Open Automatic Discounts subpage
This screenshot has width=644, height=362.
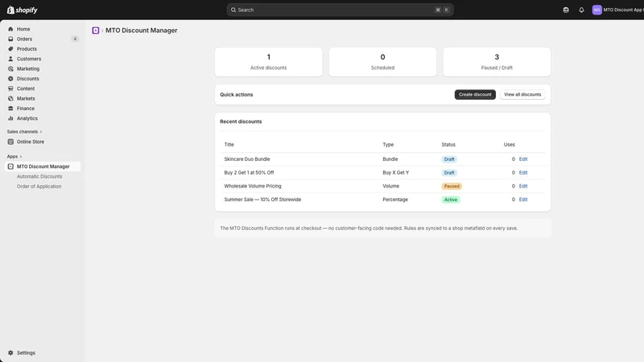39,176
